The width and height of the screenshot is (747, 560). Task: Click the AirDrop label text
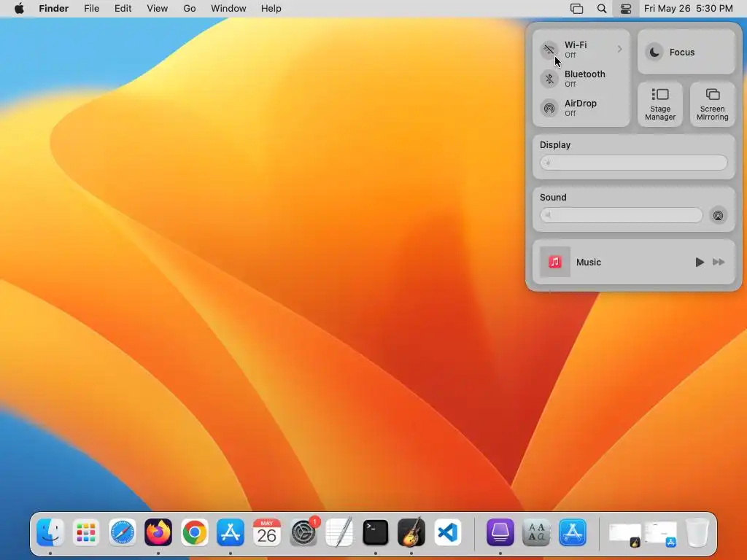click(580, 104)
